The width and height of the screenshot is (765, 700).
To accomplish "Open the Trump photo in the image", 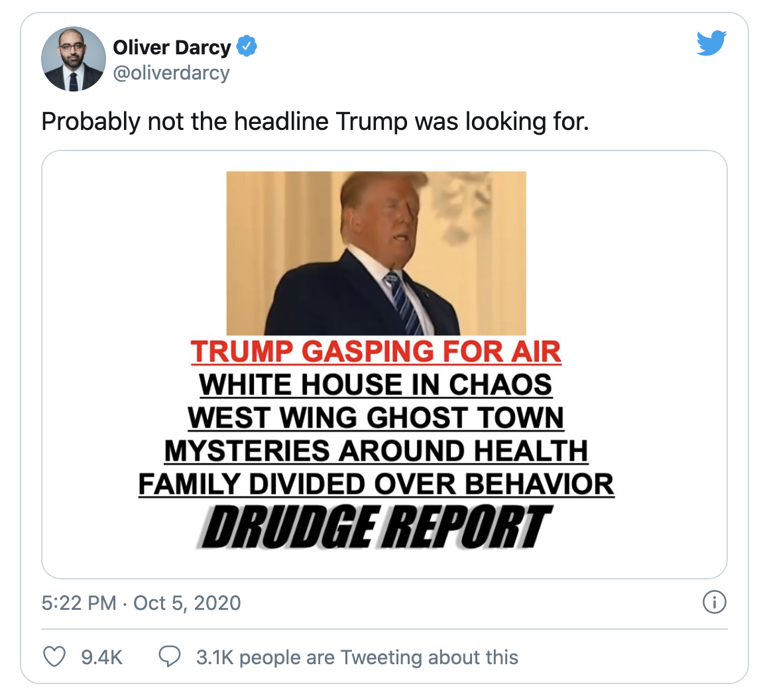I will [x=376, y=253].
